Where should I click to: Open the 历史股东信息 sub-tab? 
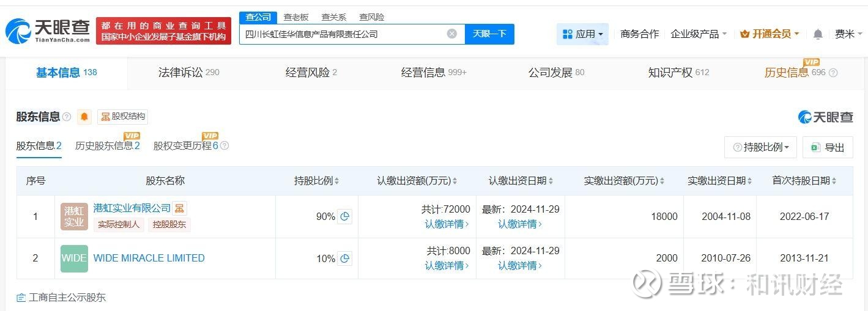click(x=108, y=146)
